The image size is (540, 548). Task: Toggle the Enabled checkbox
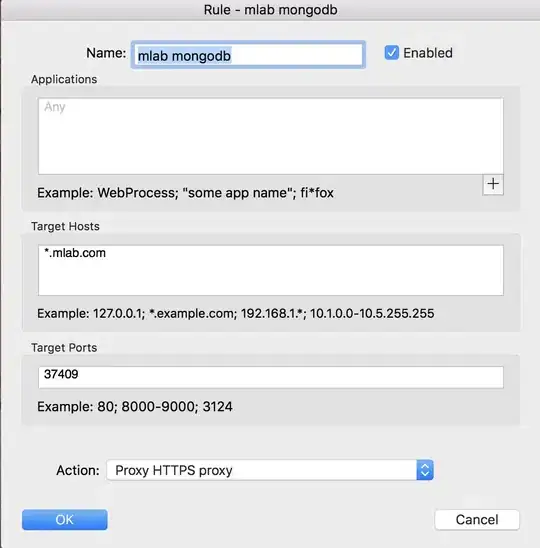[x=391, y=53]
